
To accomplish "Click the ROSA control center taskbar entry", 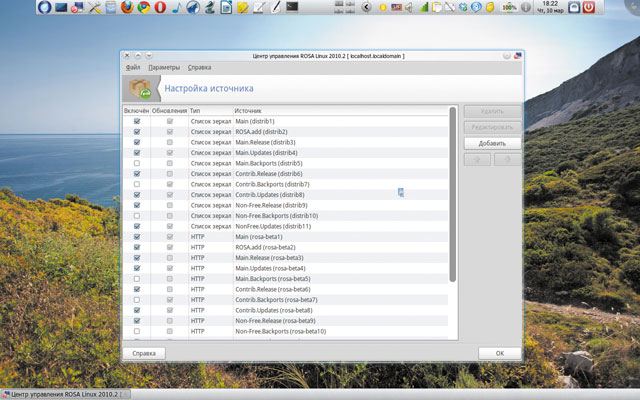I will (65, 394).
